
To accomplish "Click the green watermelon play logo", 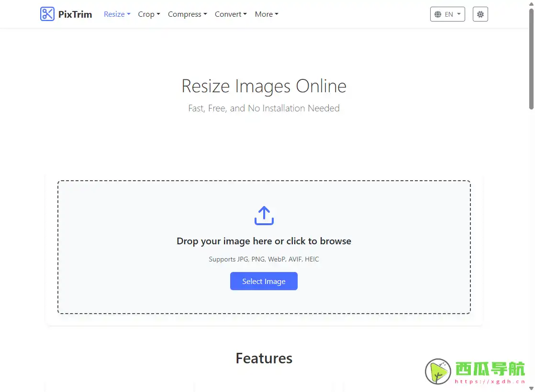I will tap(438, 371).
